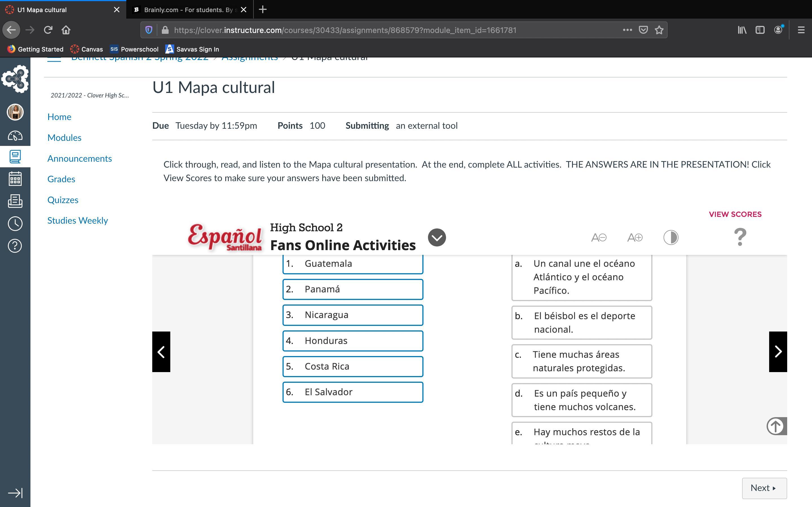Click the increase font size icon
The width and height of the screenshot is (812, 507).
pos(634,237)
